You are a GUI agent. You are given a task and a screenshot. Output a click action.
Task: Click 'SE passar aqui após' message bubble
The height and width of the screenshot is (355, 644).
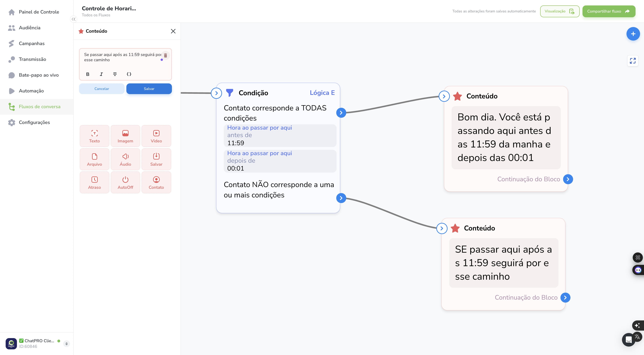point(504,263)
